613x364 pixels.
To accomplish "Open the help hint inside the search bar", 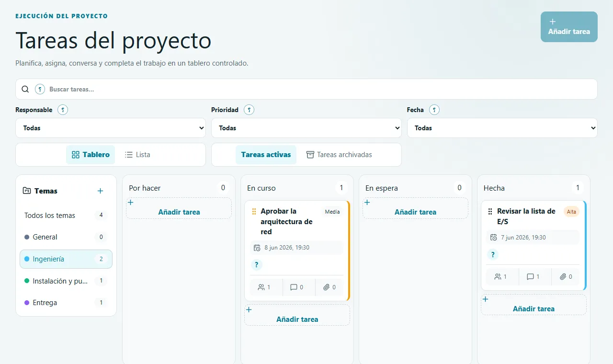I will (40, 89).
